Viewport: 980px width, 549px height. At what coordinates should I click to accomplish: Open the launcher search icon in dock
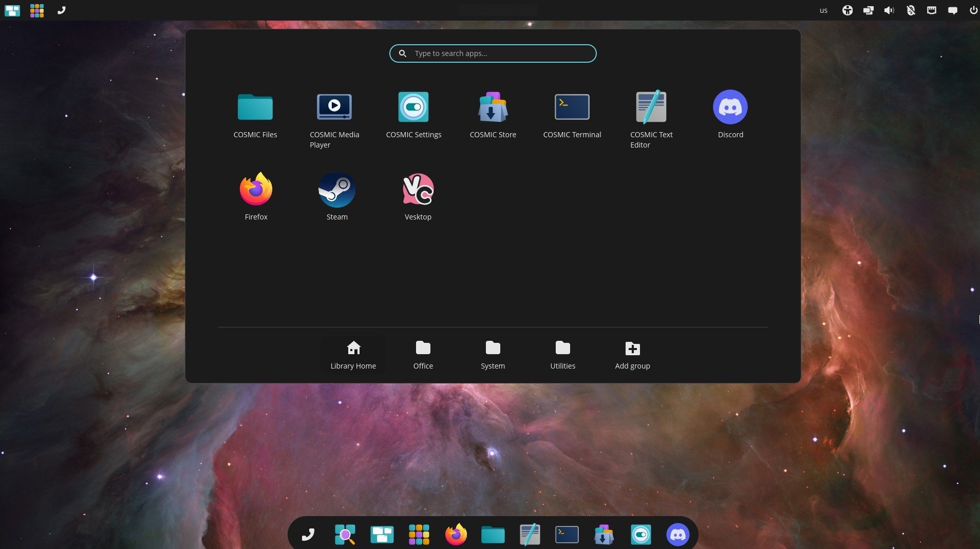click(x=345, y=535)
